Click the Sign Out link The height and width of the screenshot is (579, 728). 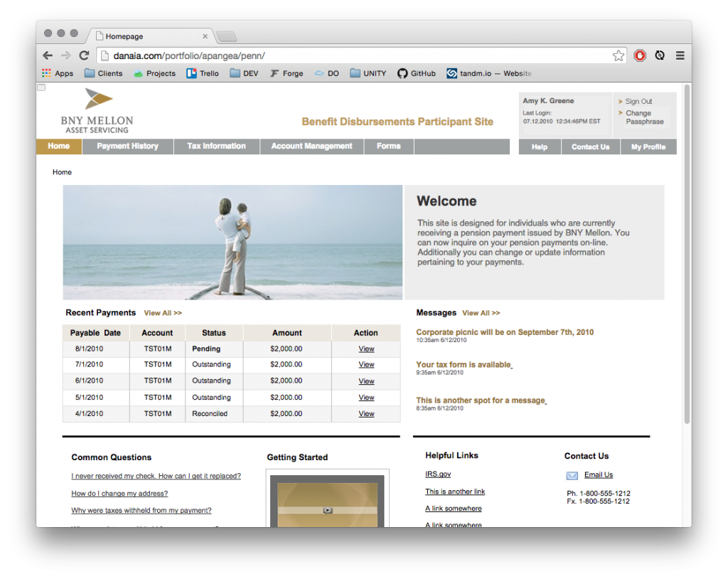pos(638,101)
